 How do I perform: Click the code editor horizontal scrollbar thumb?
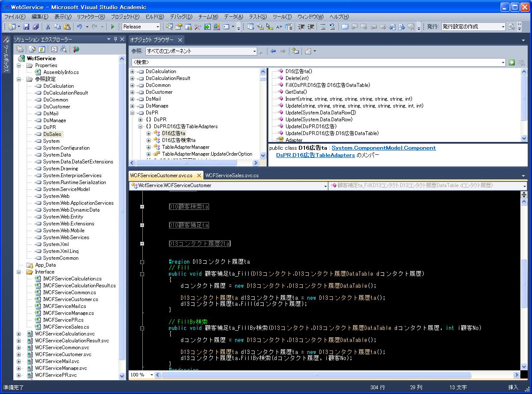pos(316,375)
